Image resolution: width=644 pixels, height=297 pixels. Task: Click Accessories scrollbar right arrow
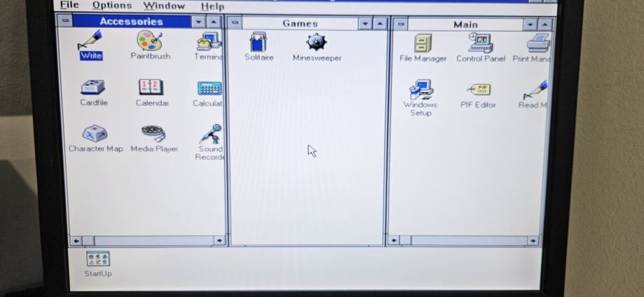pos(220,241)
